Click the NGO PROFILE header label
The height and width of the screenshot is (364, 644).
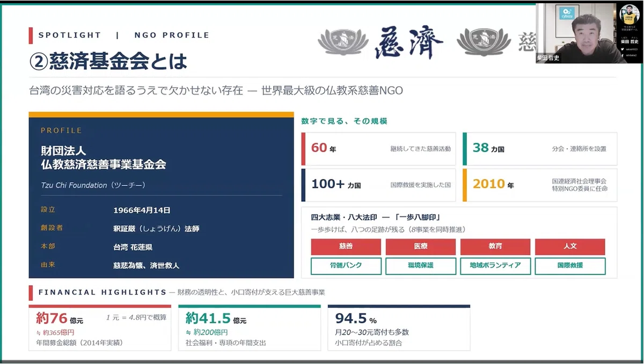click(172, 35)
